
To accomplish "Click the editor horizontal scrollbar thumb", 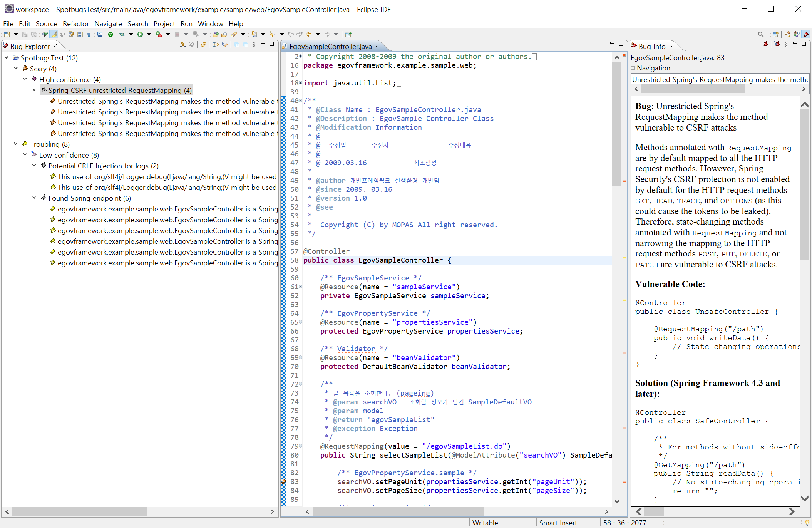I will pyautogui.click(x=398, y=511).
